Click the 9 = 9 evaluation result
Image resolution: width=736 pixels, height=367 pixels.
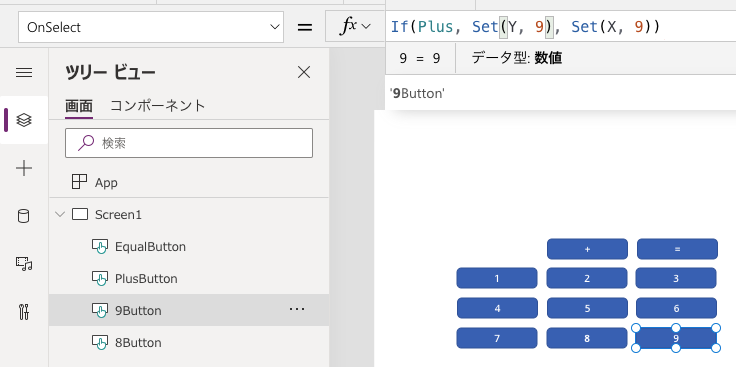pyautogui.click(x=420, y=59)
